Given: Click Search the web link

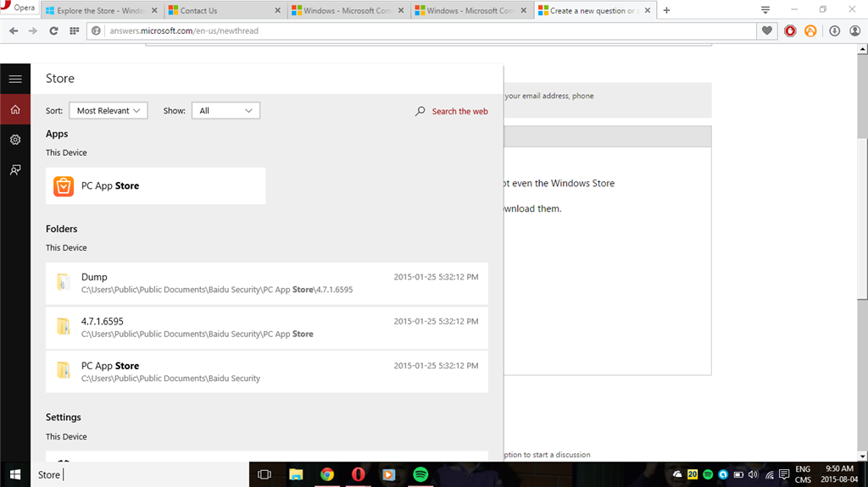Looking at the screenshot, I should coord(460,111).
